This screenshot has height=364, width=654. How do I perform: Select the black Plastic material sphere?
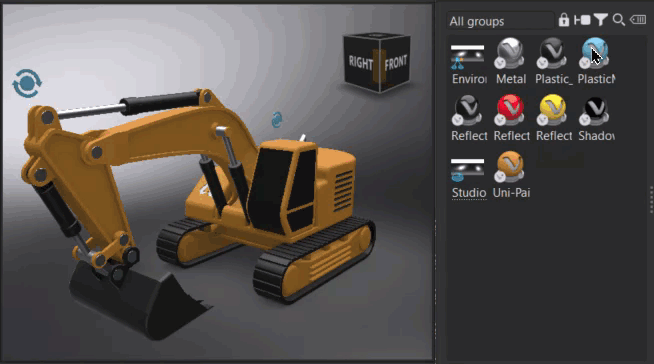(552, 53)
